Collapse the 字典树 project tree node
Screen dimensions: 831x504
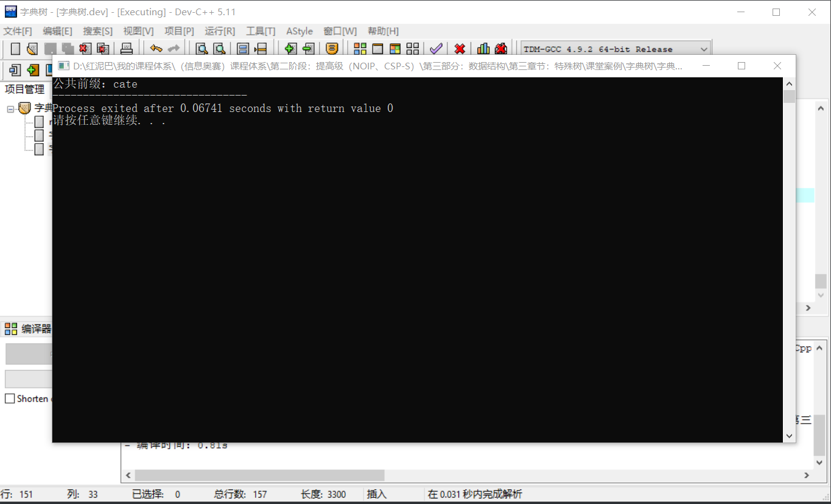[x=10, y=109]
